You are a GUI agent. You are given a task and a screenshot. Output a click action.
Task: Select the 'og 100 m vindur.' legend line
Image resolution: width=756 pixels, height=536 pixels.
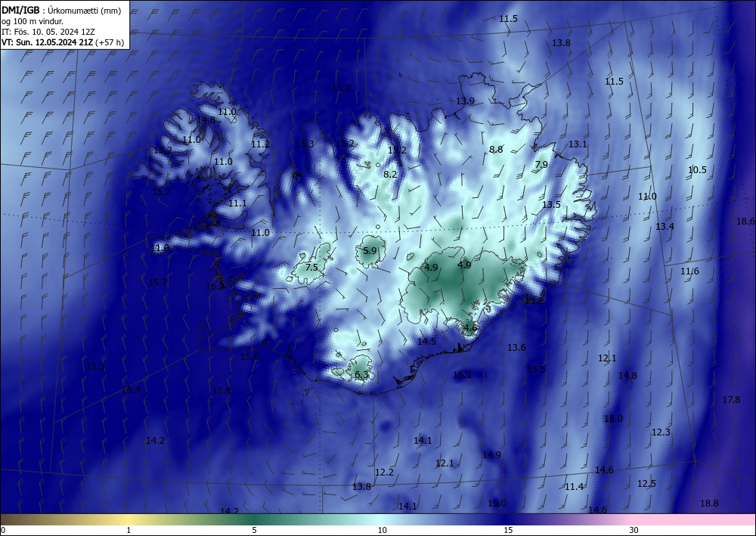tap(33, 20)
